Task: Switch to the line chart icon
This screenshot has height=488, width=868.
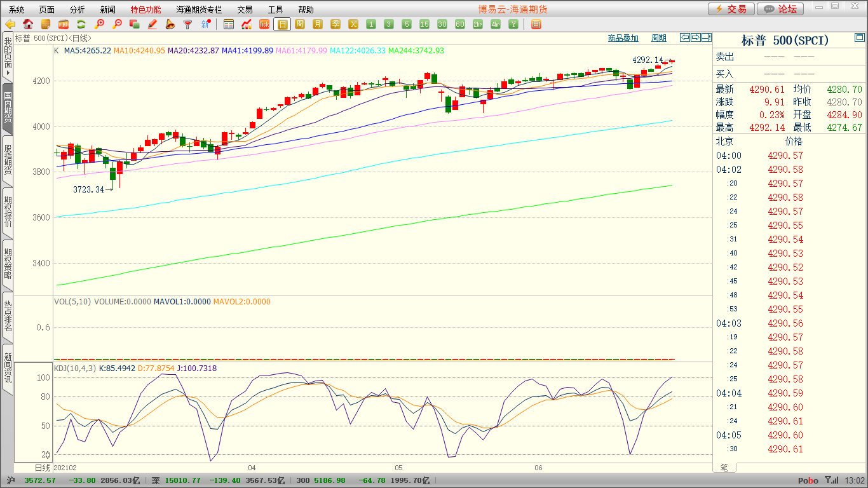Action: [x=247, y=25]
